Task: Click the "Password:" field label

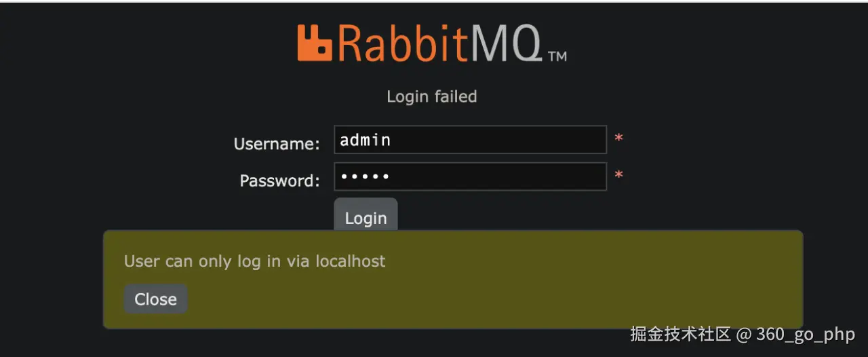Action: [279, 181]
